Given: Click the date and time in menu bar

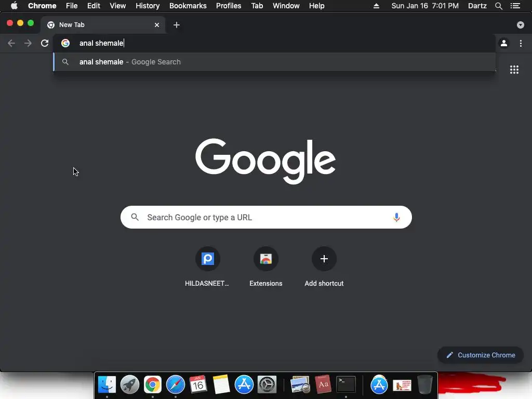Looking at the screenshot, I should click(425, 6).
